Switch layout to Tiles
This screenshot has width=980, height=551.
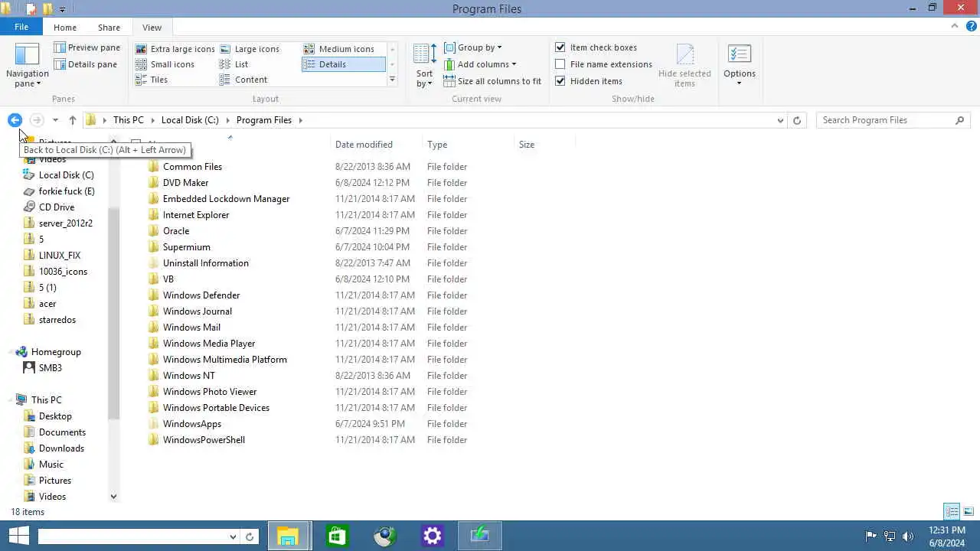tap(152, 80)
